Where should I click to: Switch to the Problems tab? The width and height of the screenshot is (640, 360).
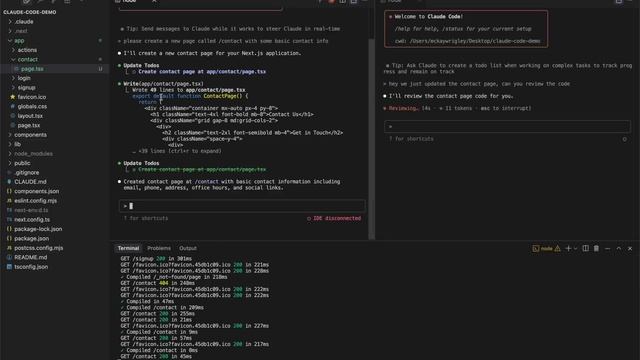(x=159, y=248)
